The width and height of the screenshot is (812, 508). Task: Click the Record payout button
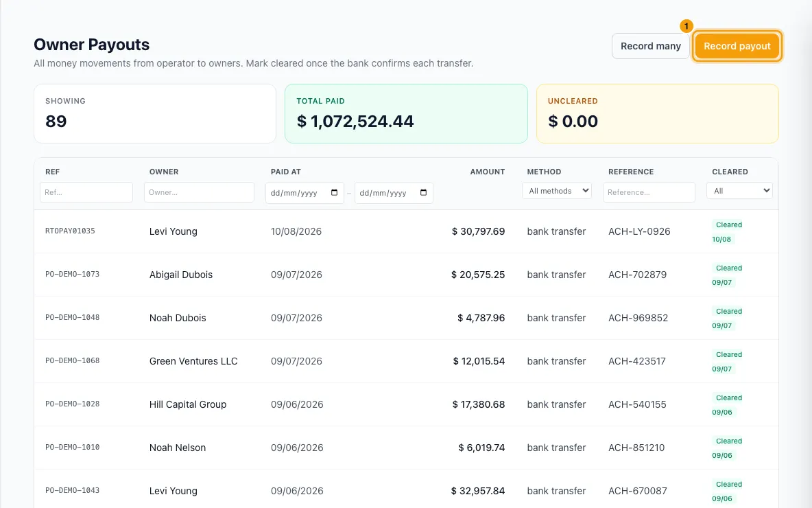(737, 46)
